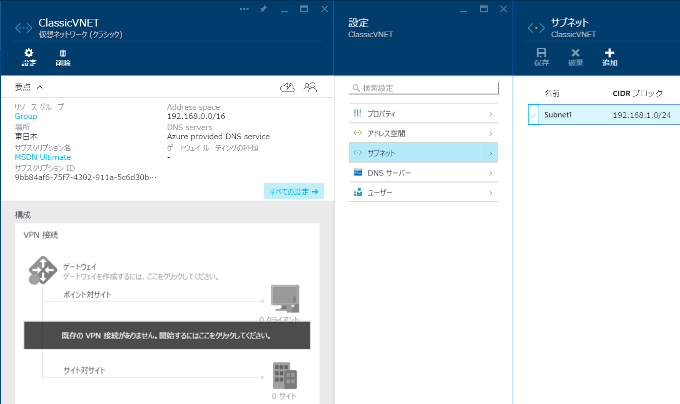
Task: Open プロパティ settings item
Action: click(x=423, y=114)
